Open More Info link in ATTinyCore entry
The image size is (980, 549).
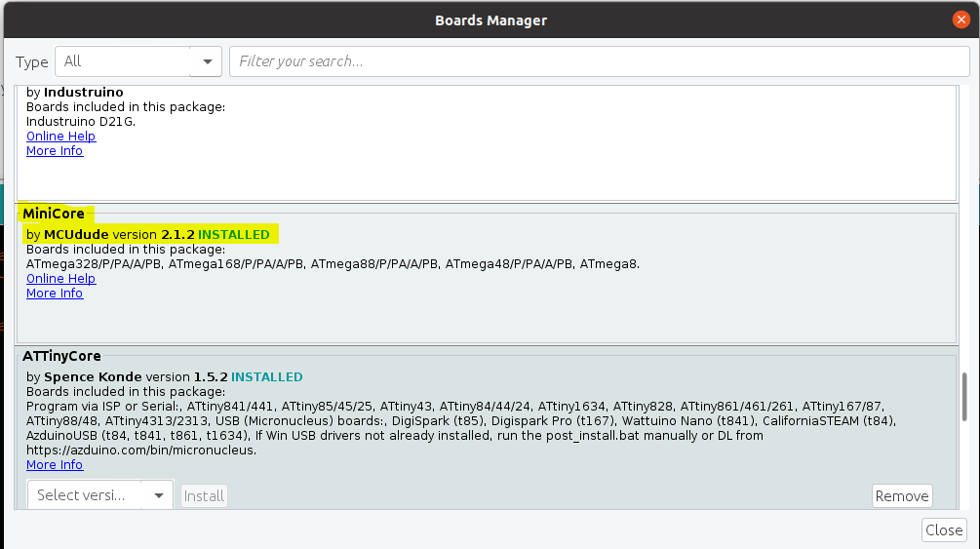pos(55,464)
